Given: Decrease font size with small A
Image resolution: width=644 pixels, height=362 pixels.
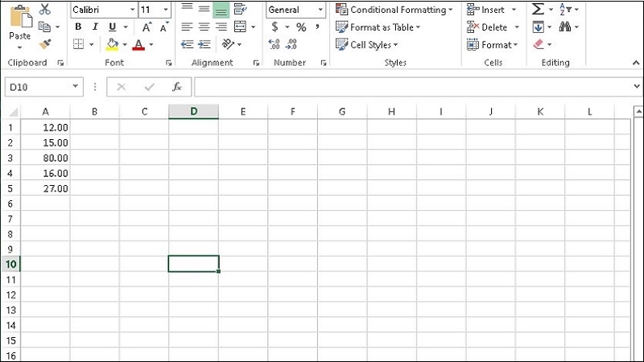Looking at the screenshot, I should (164, 27).
